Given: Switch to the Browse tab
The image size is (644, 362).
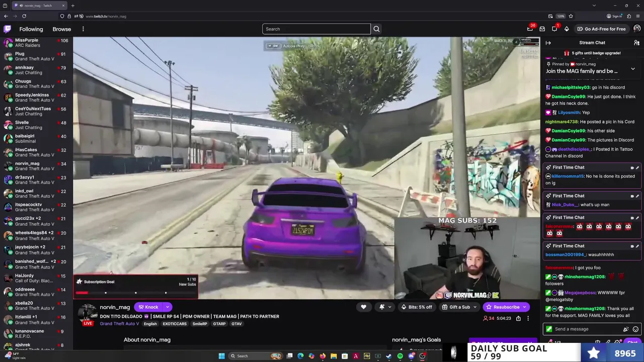Looking at the screenshot, I should (62, 29).
